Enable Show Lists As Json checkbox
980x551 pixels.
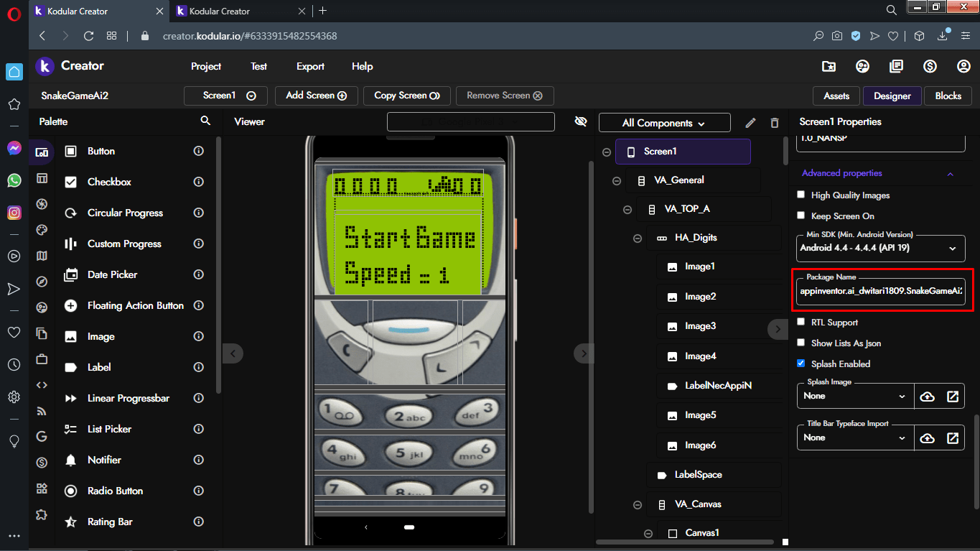click(801, 343)
